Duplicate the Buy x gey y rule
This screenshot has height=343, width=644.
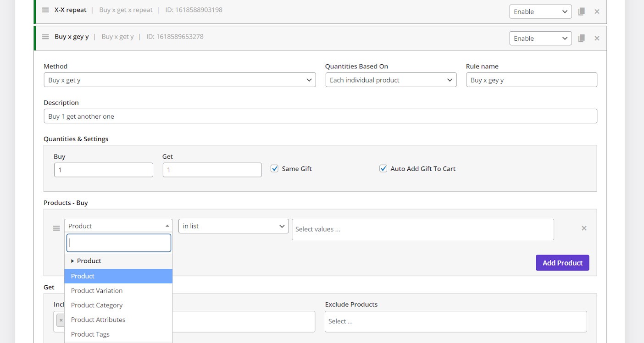(581, 39)
